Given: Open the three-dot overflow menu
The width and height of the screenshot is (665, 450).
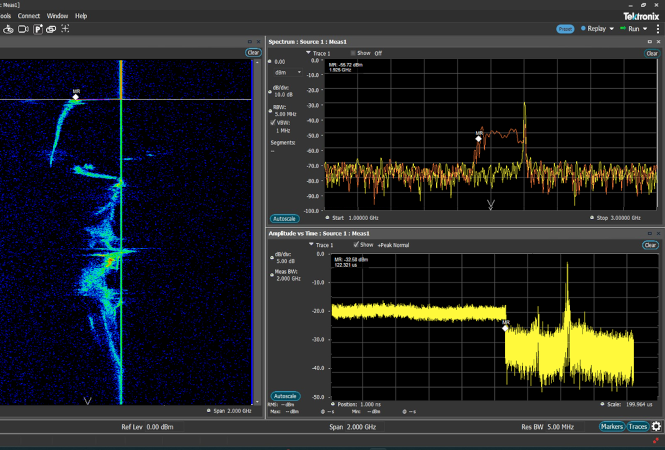Looking at the screenshot, I should (x=658, y=29).
